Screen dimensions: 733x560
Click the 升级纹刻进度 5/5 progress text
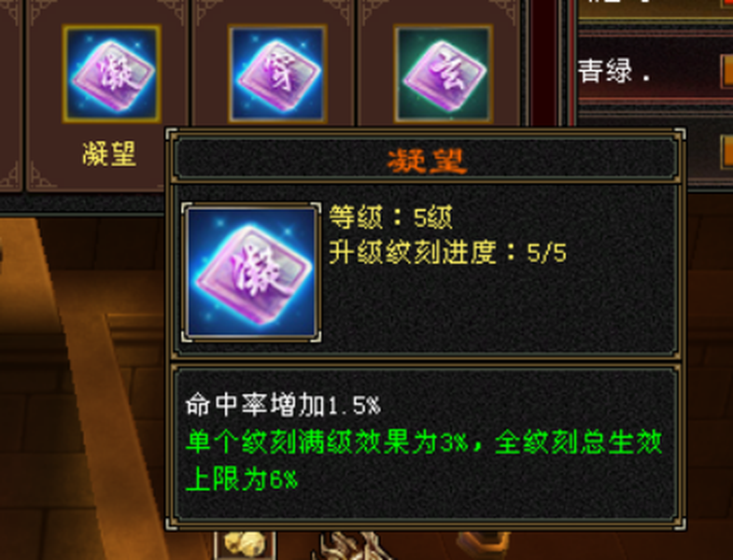[447, 253]
